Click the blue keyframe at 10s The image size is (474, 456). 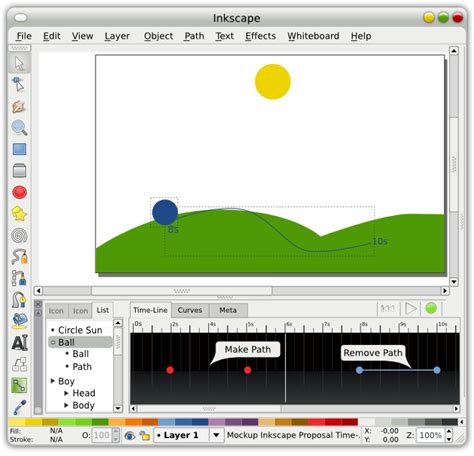click(x=437, y=370)
